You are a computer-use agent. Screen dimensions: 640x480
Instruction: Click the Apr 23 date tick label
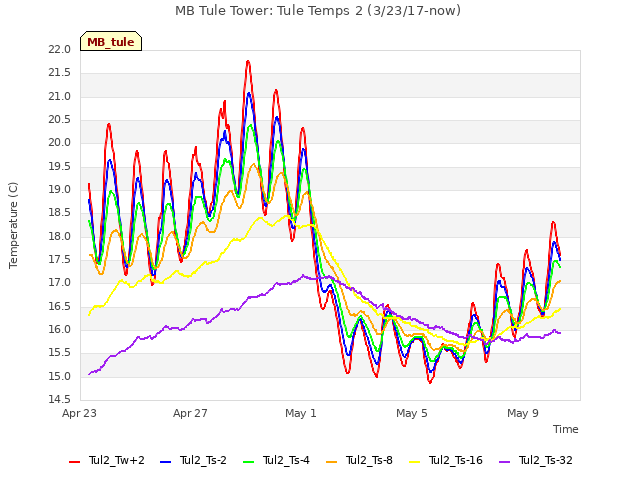point(79,413)
